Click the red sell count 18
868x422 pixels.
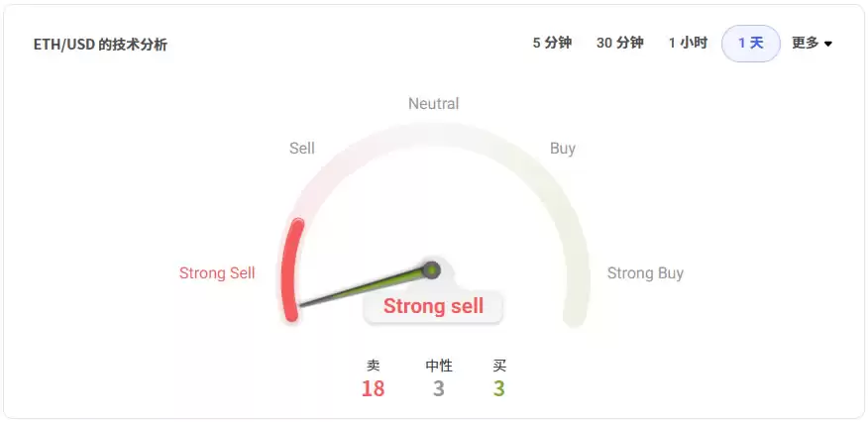(x=373, y=388)
